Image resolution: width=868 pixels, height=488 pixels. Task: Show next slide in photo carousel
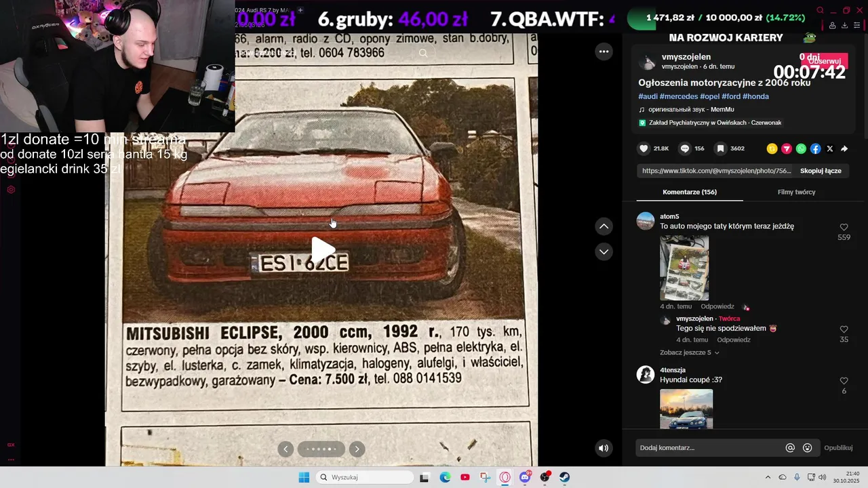coord(357,449)
